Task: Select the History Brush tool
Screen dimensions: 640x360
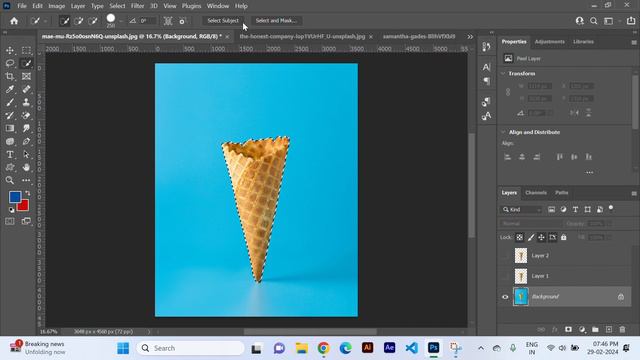Action: coord(10,116)
